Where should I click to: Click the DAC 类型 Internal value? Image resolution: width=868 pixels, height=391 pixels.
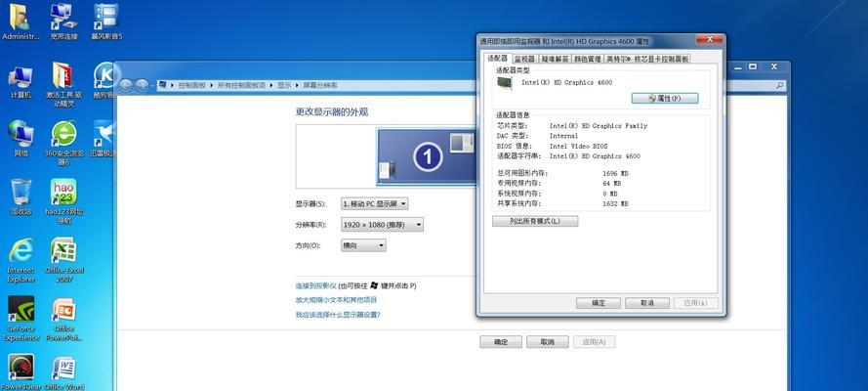tap(563, 136)
